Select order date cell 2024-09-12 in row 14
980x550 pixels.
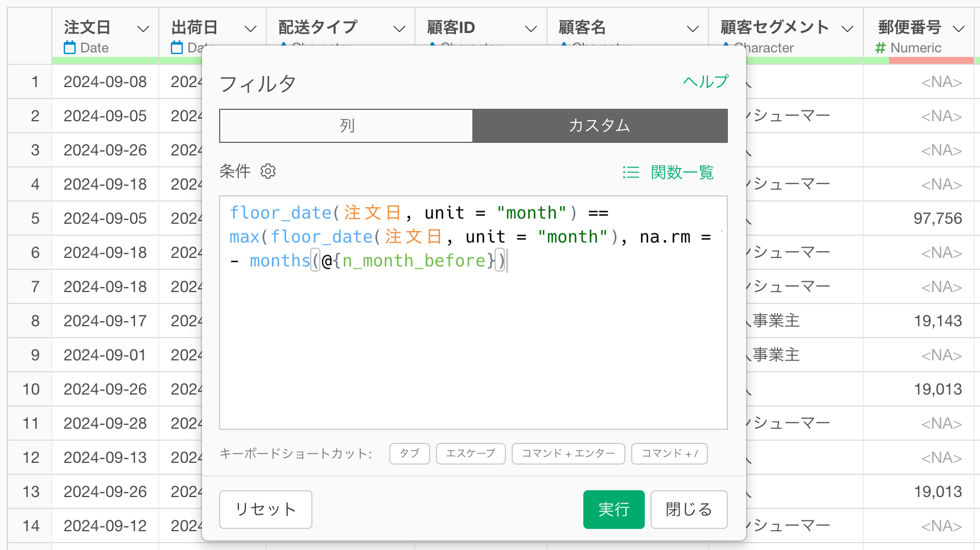pyautogui.click(x=105, y=526)
